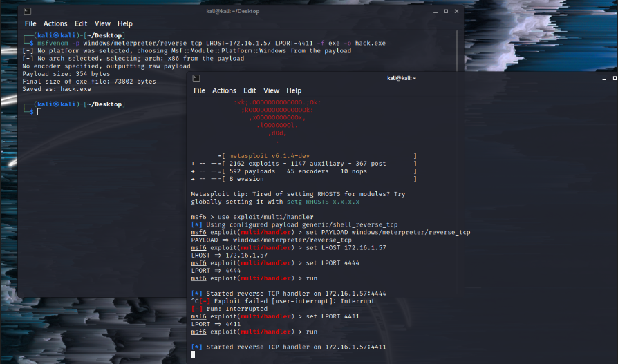Viewport: 618px width, 364px height.
Task: Open Edit menu in back Desktop terminal
Action: tap(81, 23)
